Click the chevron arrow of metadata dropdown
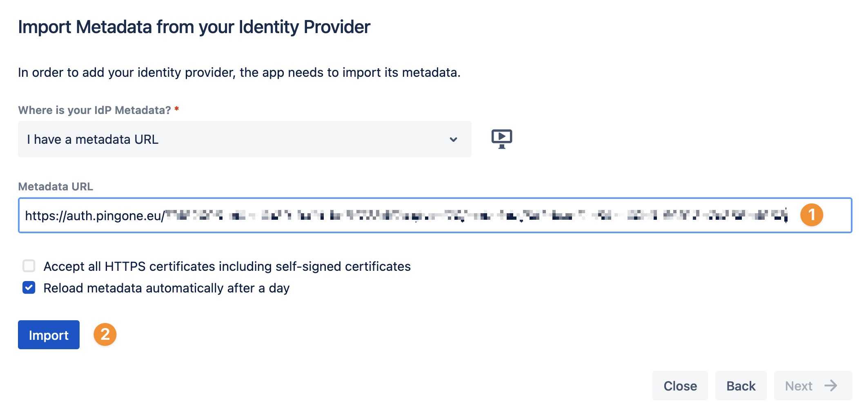The image size is (868, 415). [453, 139]
